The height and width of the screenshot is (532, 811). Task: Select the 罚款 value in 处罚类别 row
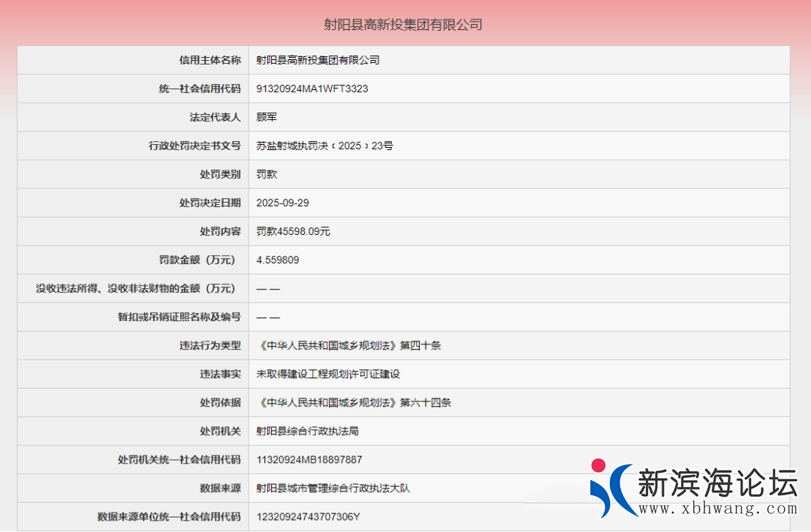[267, 174]
